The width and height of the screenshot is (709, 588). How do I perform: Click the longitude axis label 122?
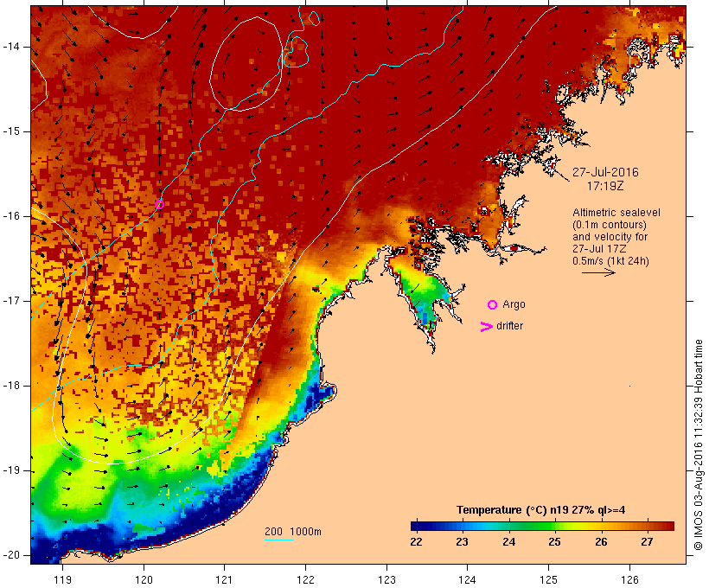tap(306, 579)
